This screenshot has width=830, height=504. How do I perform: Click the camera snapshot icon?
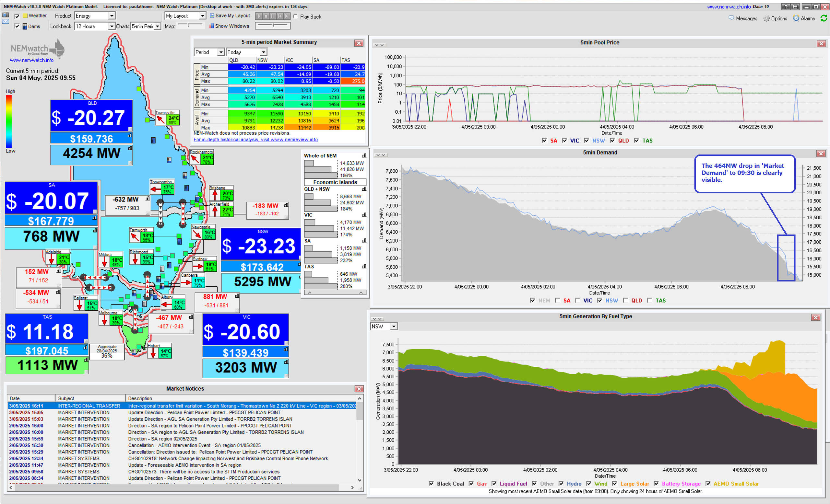click(6, 15)
